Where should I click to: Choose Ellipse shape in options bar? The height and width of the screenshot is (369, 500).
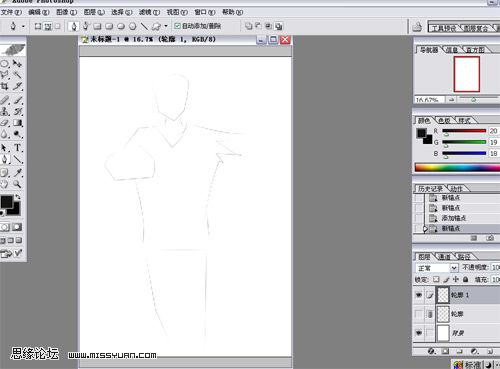point(121,26)
